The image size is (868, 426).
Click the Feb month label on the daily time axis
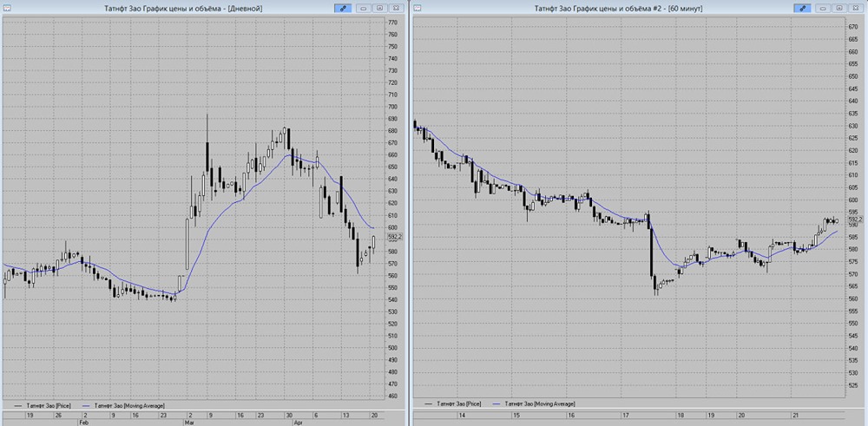pyautogui.click(x=83, y=422)
